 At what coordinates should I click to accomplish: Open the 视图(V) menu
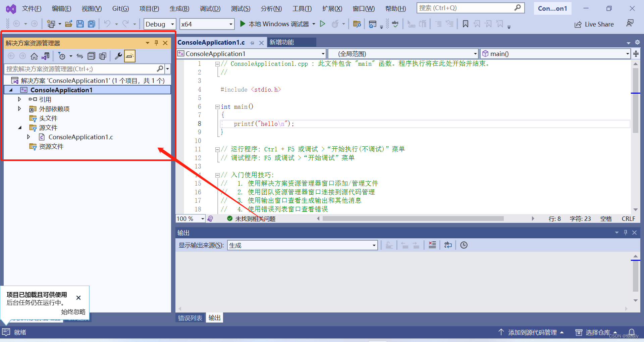pyautogui.click(x=92, y=8)
